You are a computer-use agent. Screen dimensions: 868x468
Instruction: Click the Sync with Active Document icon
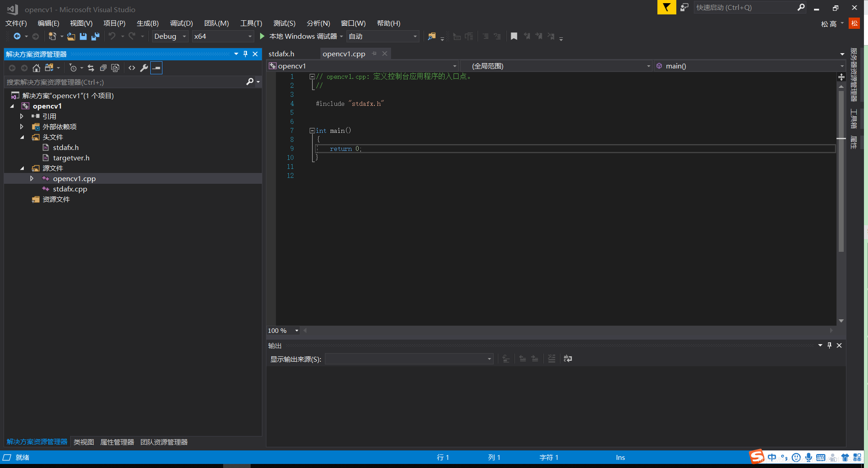(91, 68)
